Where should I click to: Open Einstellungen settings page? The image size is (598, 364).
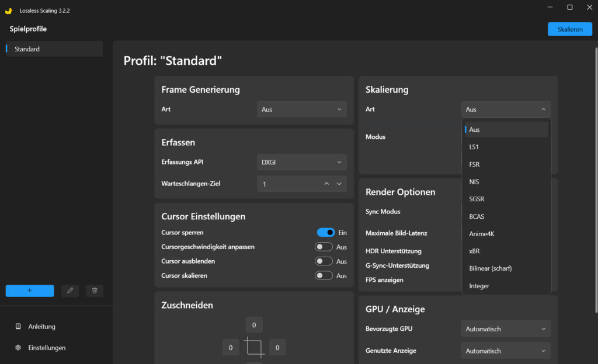click(47, 348)
